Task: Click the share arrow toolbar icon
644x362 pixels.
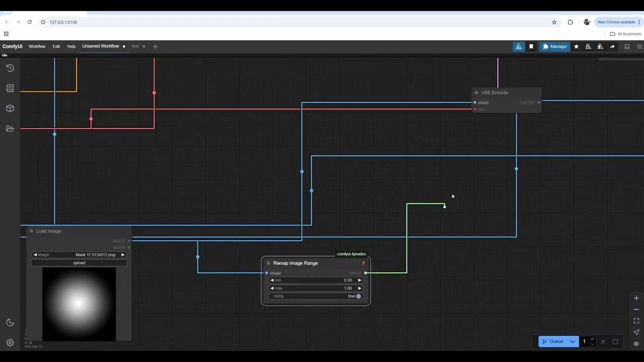Action: point(612,46)
